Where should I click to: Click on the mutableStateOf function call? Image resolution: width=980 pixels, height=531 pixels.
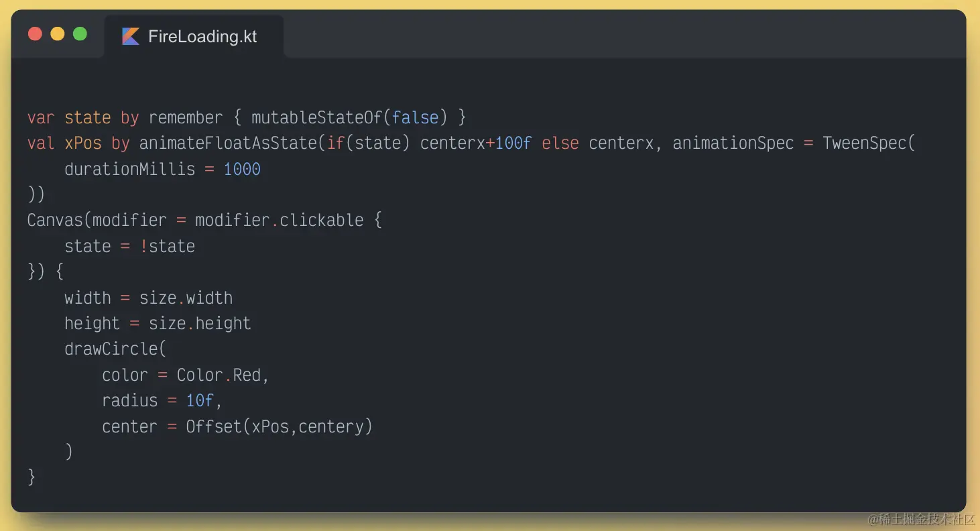pos(316,118)
